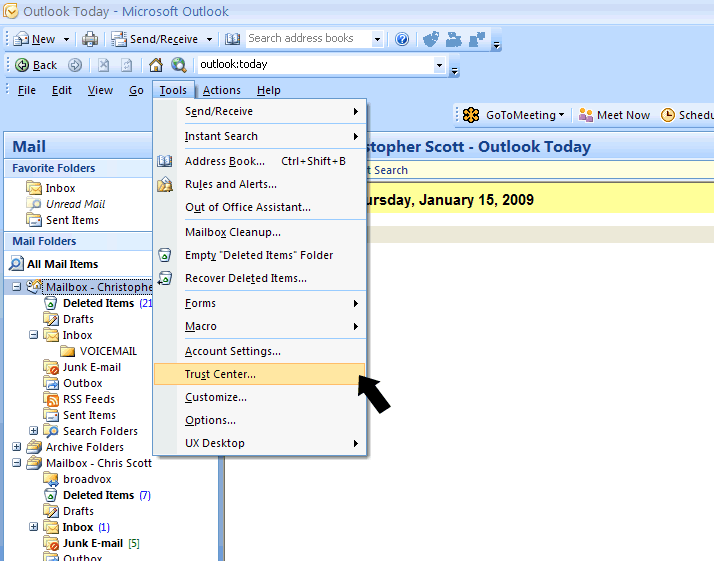Click the outlook:today address field
The image size is (714, 561).
[x=314, y=65]
